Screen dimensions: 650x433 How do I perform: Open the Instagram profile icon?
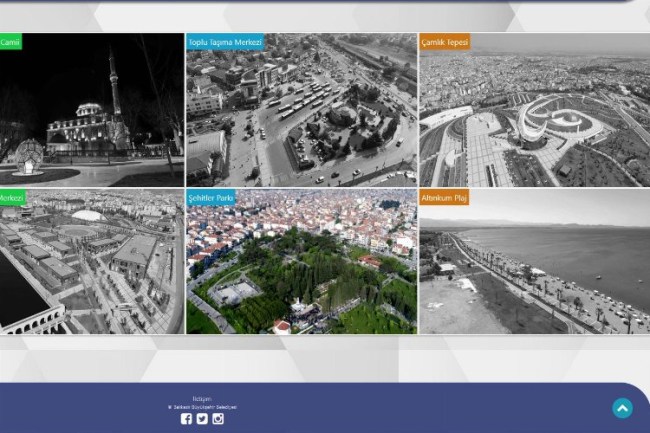point(218,419)
